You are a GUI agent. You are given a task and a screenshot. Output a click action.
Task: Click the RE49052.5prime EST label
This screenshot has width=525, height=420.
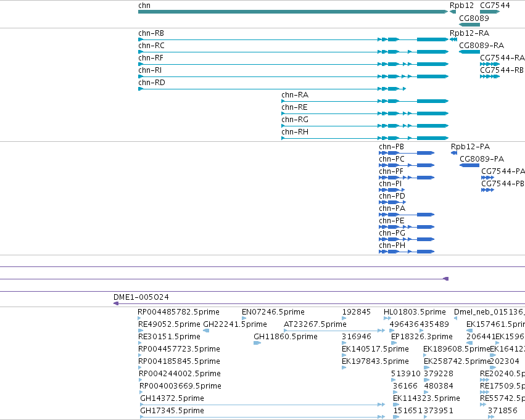tap(170, 324)
